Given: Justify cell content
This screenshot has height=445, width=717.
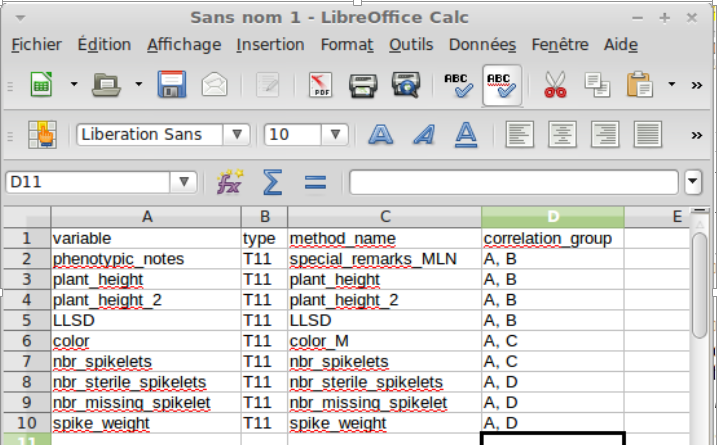Looking at the screenshot, I should pyautogui.click(x=647, y=134).
